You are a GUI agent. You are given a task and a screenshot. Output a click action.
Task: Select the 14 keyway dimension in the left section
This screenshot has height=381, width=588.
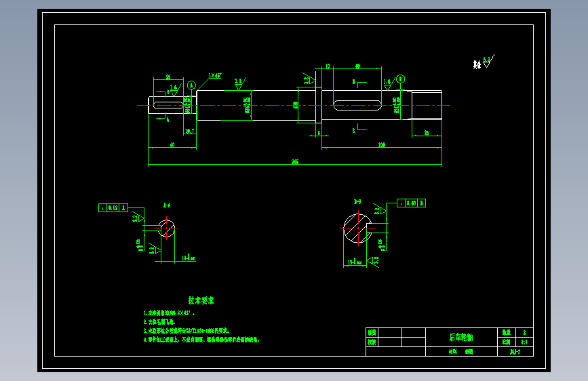point(189,258)
